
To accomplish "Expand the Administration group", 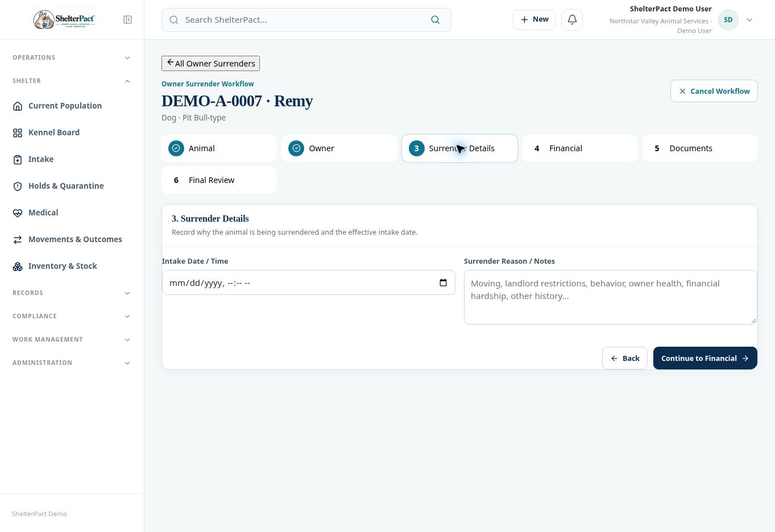I will (x=72, y=363).
